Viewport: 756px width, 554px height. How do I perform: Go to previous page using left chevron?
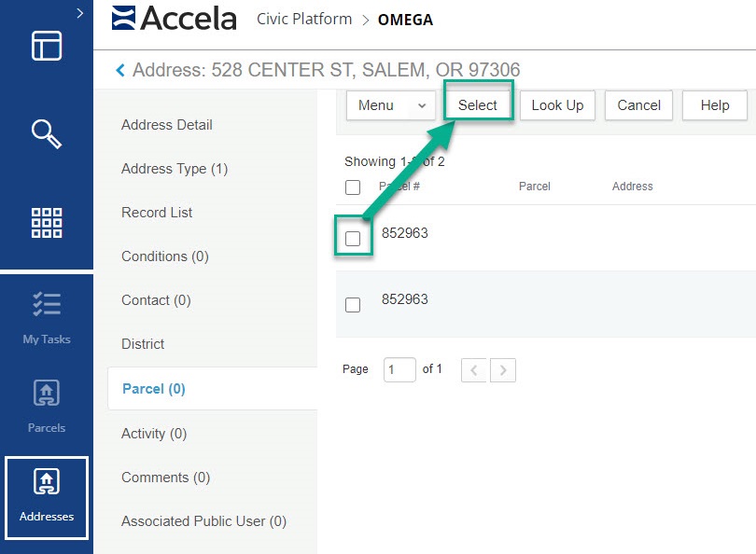click(474, 370)
